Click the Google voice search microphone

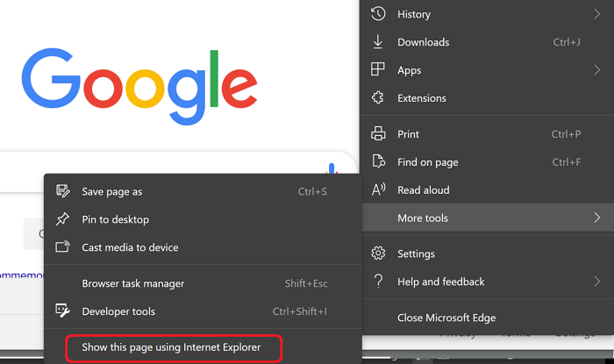tap(332, 169)
